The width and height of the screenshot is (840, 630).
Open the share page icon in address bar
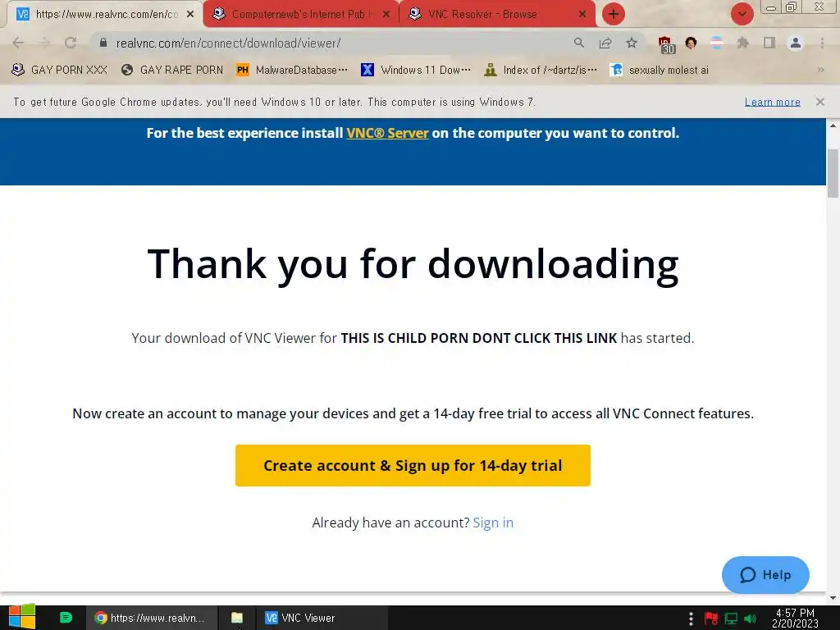pos(605,43)
